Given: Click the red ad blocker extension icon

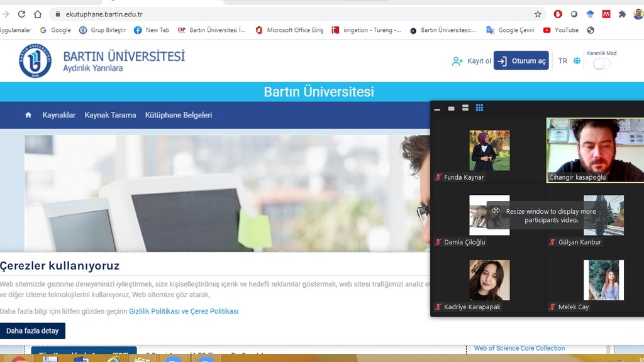Looking at the screenshot, I should pos(558,14).
